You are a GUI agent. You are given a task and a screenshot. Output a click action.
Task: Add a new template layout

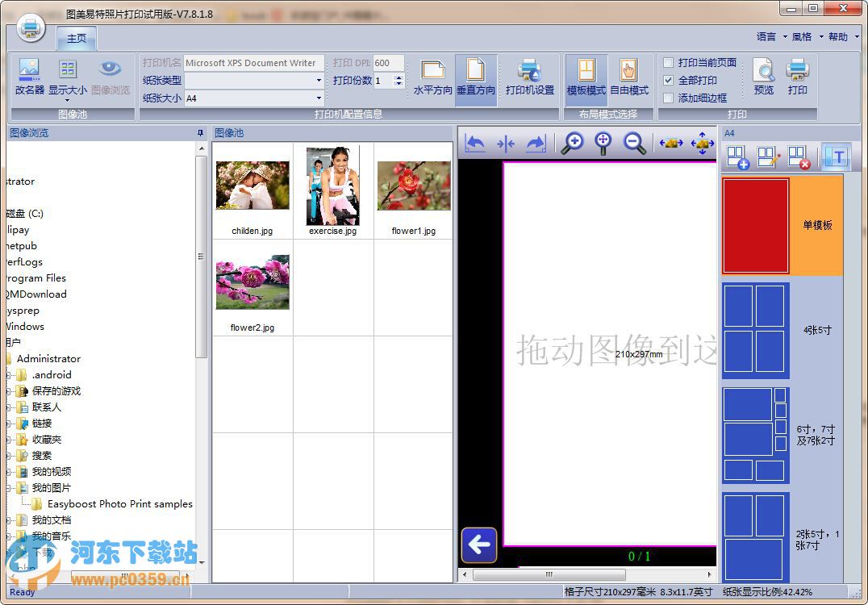[737, 157]
